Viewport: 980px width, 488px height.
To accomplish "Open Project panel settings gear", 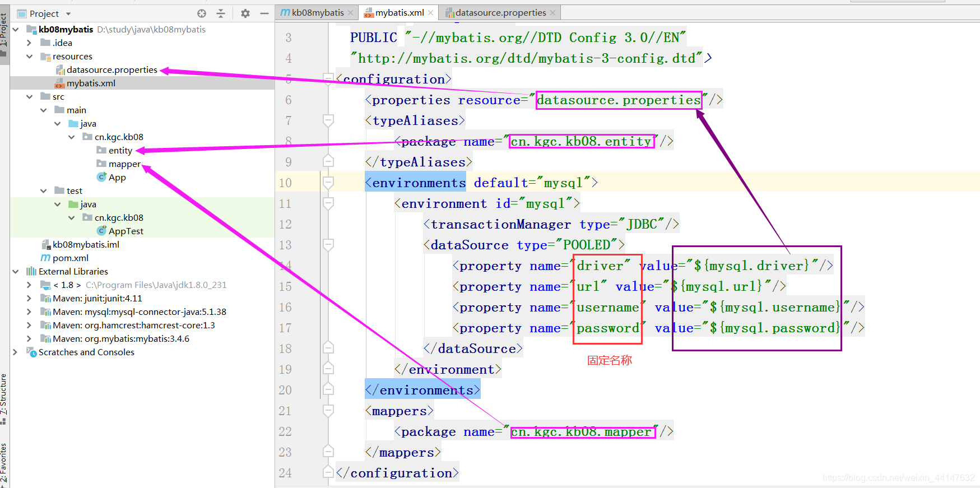I will tap(245, 13).
